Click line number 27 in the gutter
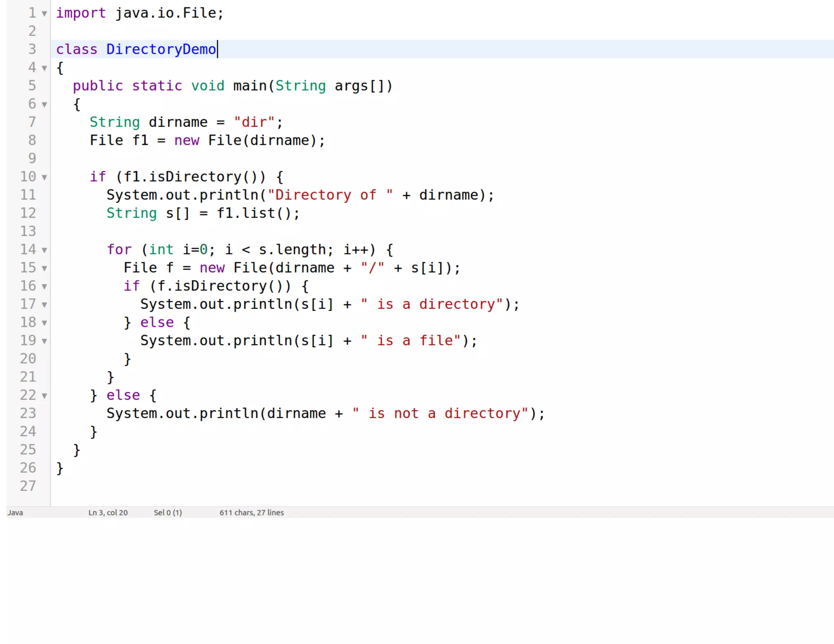 coord(28,486)
